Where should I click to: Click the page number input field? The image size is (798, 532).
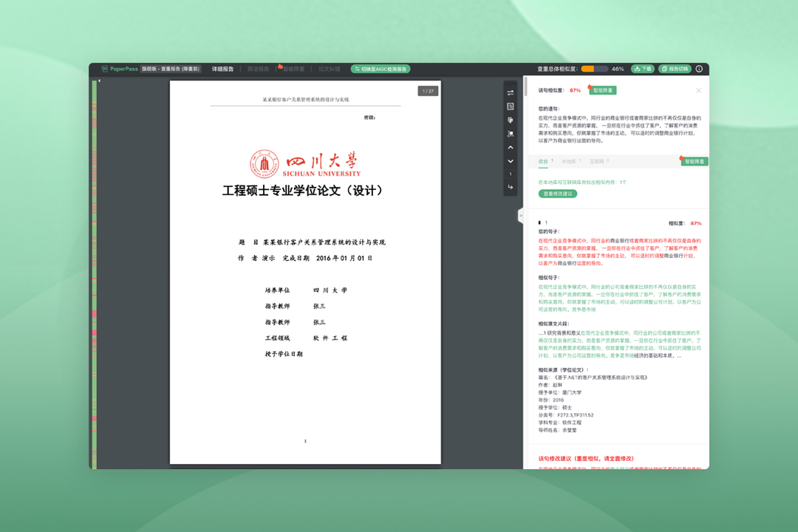510,173
